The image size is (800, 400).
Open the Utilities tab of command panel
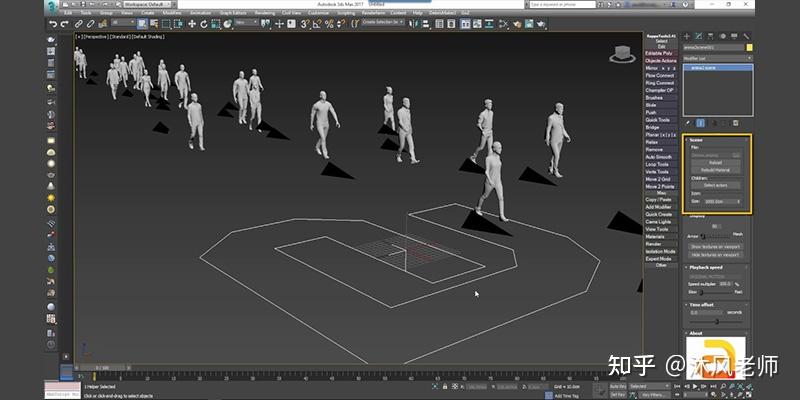coord(746,36)
